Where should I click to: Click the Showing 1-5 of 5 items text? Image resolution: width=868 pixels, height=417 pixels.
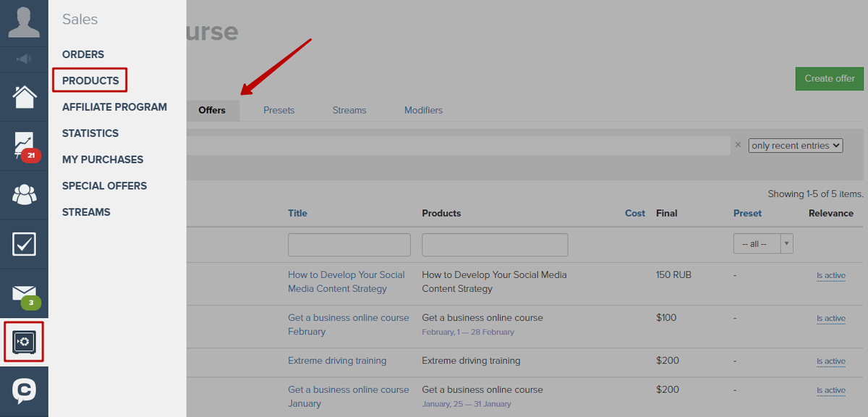coord(815,194)
